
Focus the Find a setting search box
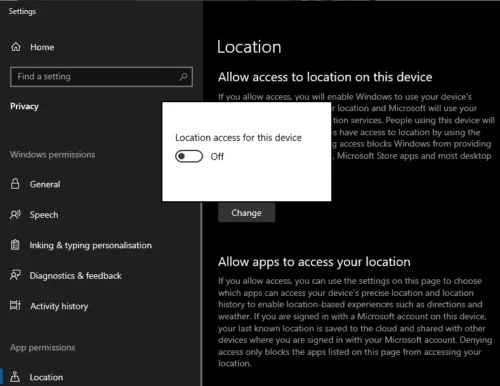(x=101, y=77)
